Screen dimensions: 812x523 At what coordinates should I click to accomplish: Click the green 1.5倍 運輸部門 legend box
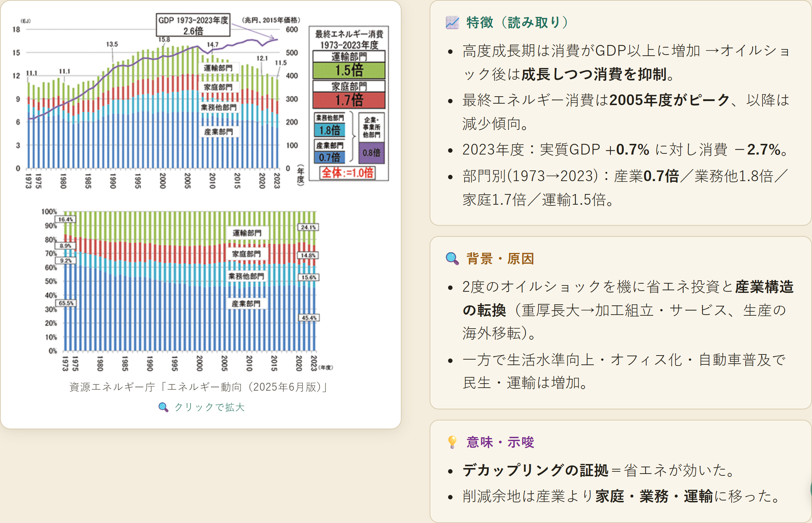(349, 70)
